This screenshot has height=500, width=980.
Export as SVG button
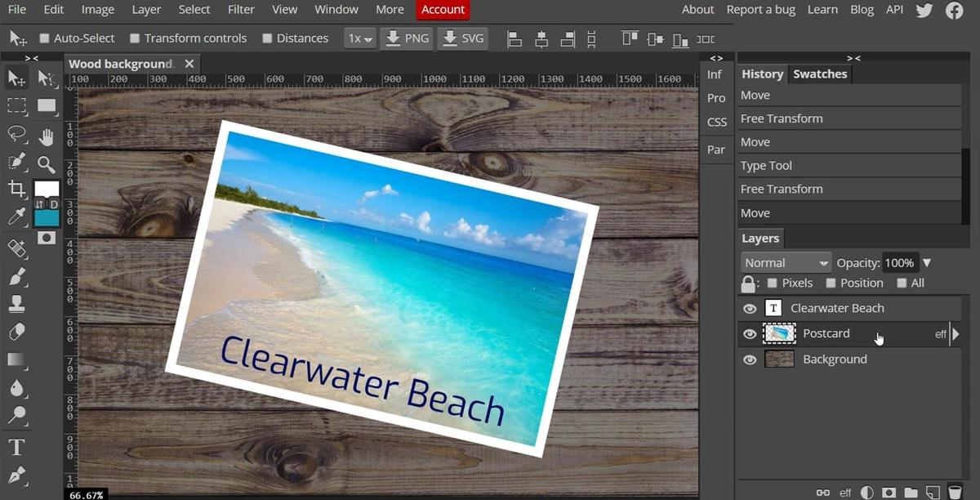click(x=463, y=38)
